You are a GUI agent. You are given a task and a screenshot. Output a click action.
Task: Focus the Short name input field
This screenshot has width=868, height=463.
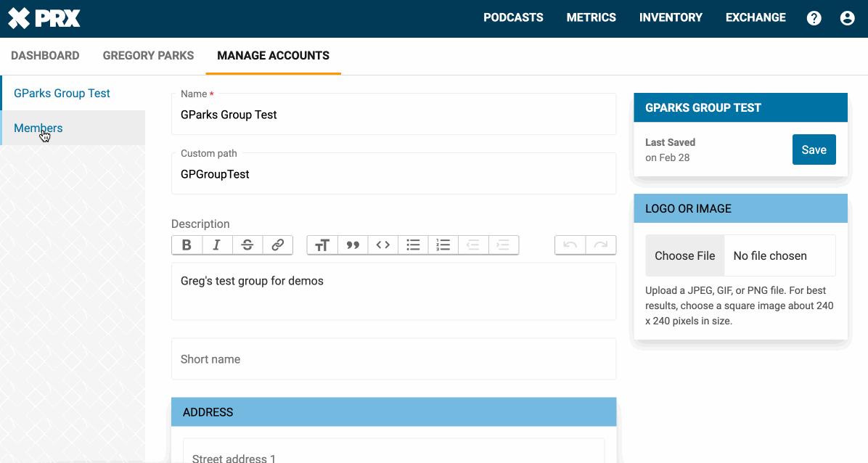coord(393,359)
